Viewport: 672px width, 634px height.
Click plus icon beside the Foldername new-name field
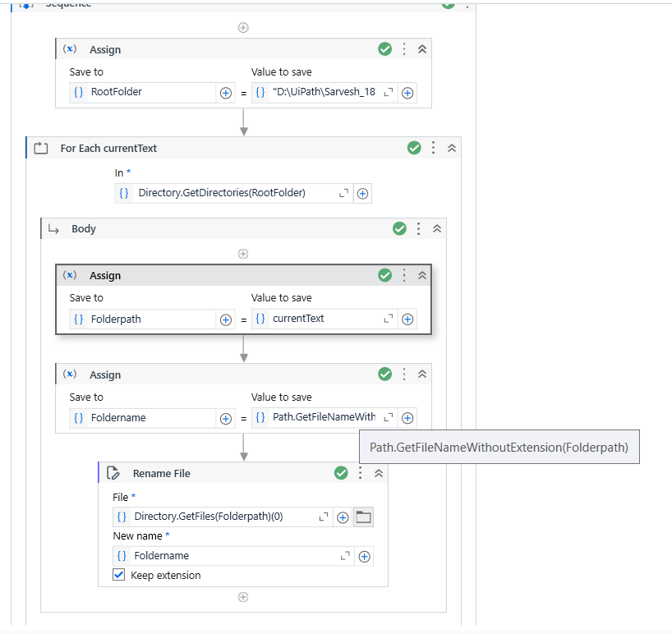[x=364, y=556]
